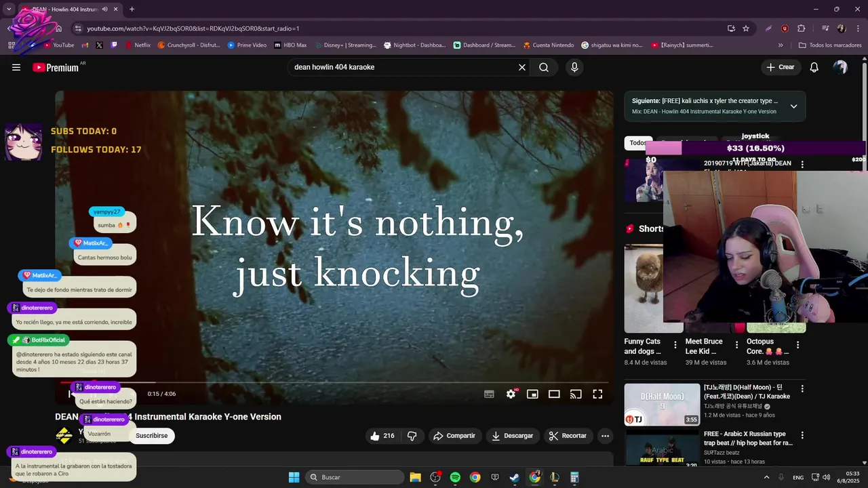Open miniplayer from the video controls

532,394
